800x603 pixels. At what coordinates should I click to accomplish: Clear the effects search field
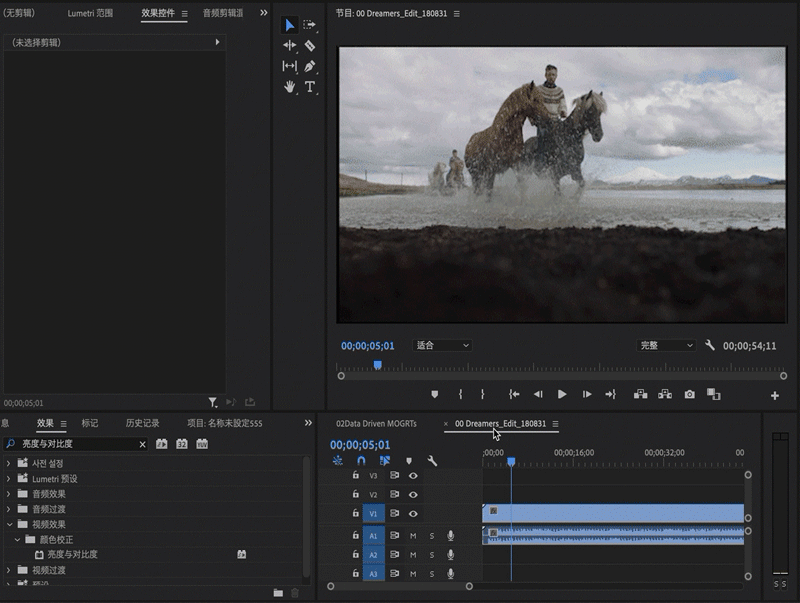click(x=142, y=444)
